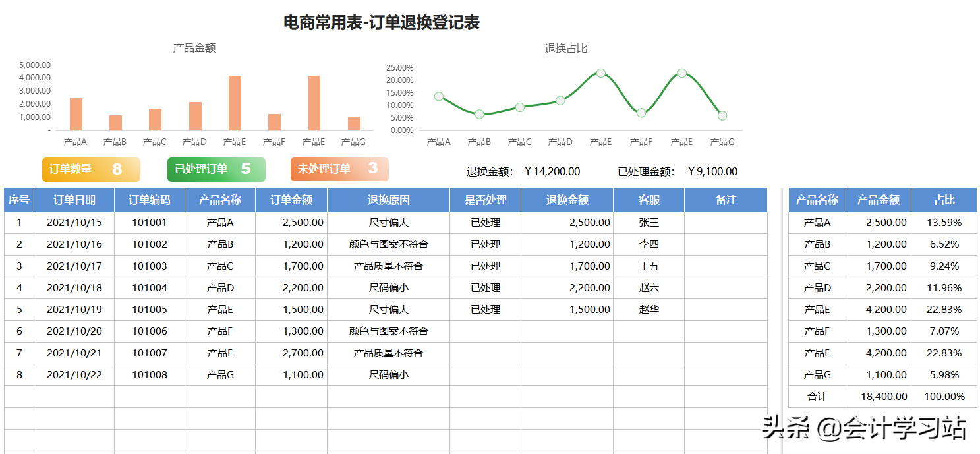Click summary percentage cell 6.52%
The image size is (980, 454).
point(944,244)
